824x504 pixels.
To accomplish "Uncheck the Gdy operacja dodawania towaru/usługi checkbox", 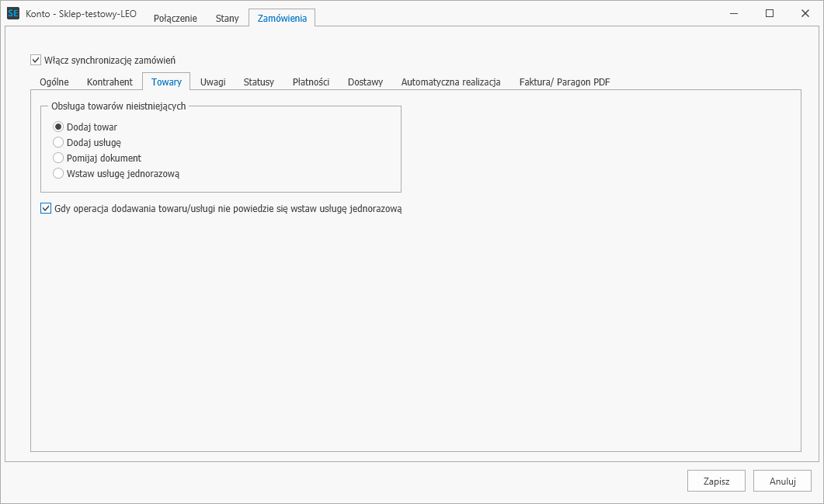I will point(47,209).
